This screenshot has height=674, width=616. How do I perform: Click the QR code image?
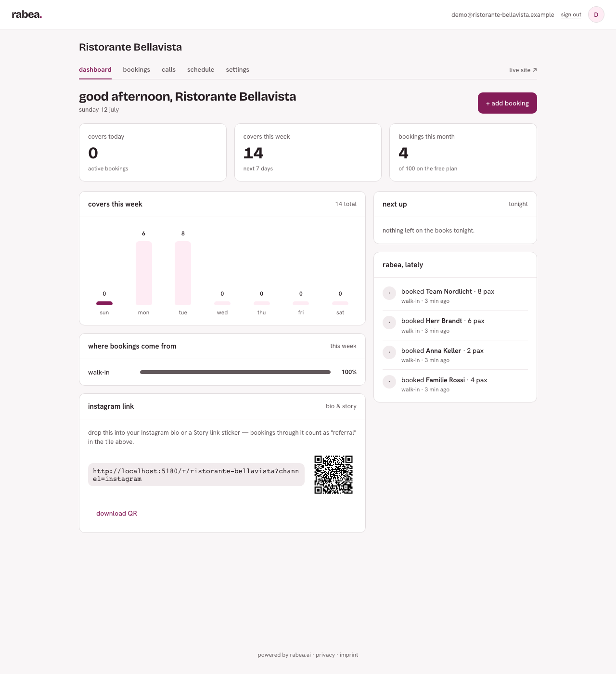point(334,475)
